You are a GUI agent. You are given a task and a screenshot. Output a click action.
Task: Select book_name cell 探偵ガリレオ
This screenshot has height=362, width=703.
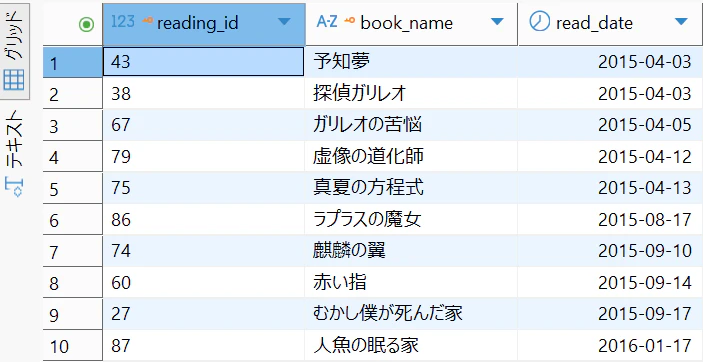pos(412,93)
